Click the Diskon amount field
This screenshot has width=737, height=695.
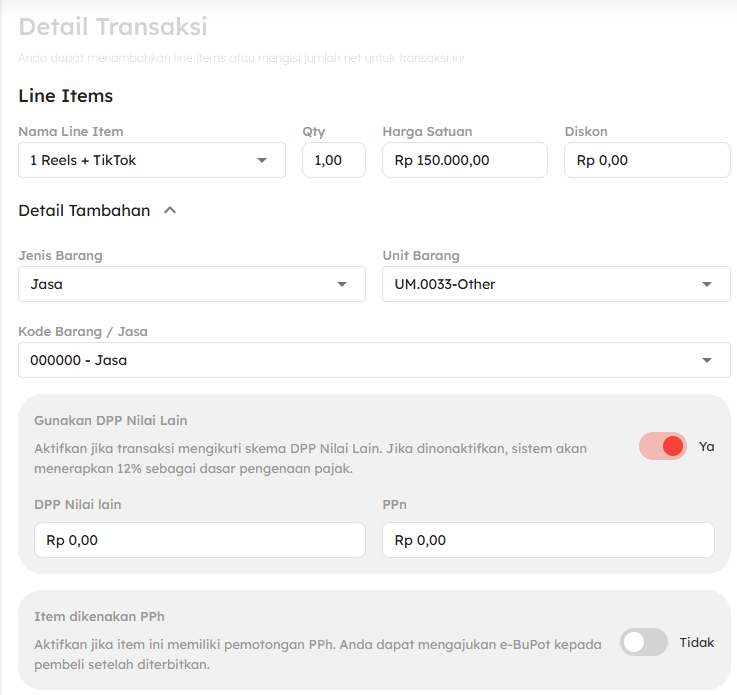pyautogui.click(x=646, y=160)
